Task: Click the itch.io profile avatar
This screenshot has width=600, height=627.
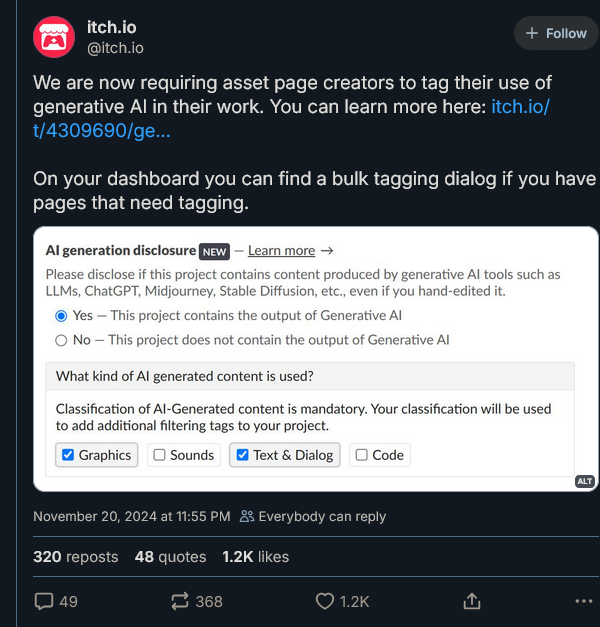Action: pyautogui.click(x=54, y=37)
